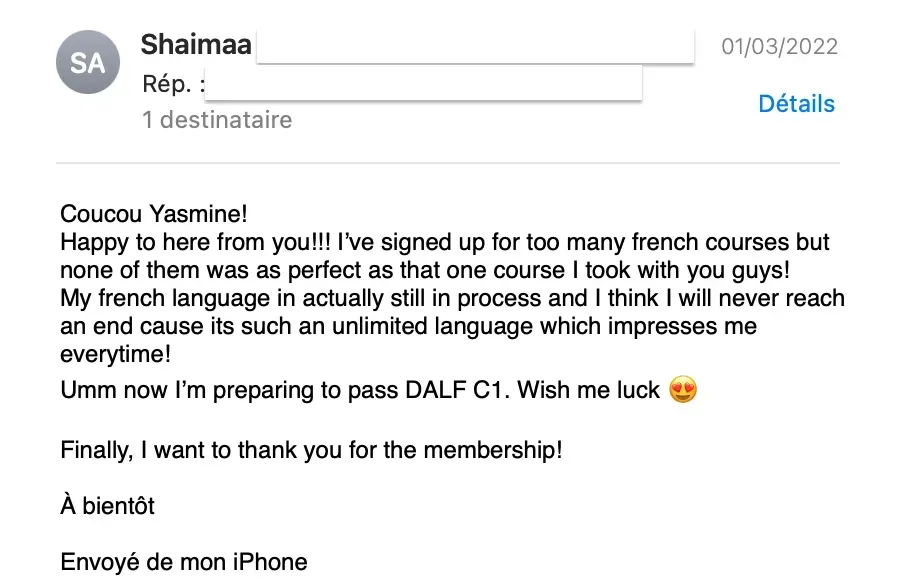The width and height of the screenshot is (906, 586).
Task: Click the redacted sender address field
Action: pos(475,46)
